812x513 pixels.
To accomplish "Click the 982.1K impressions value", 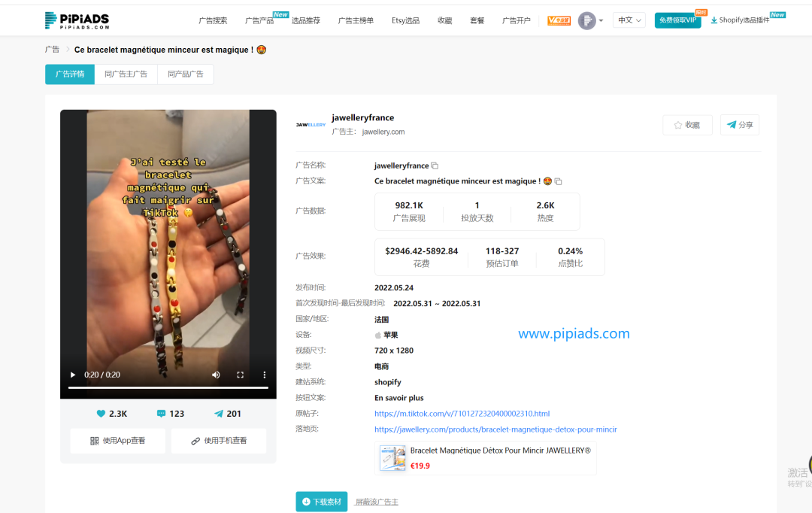I will (x=409, y=205).
